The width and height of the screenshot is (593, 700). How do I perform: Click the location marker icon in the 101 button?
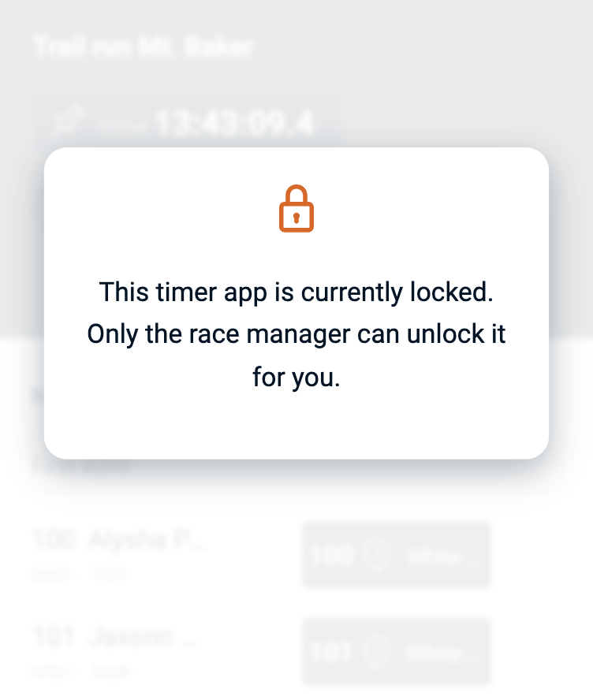(379, 653)
